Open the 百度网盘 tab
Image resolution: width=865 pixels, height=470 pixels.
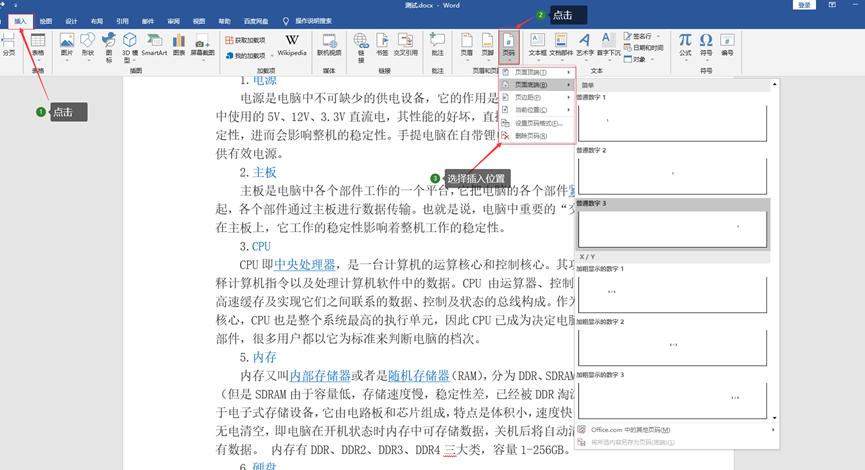click(x=256, y=22)
